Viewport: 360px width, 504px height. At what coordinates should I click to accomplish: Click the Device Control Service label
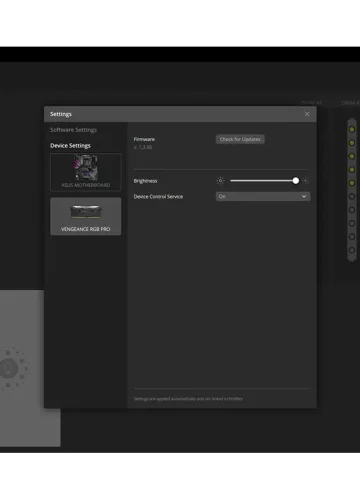click(158, 197)
